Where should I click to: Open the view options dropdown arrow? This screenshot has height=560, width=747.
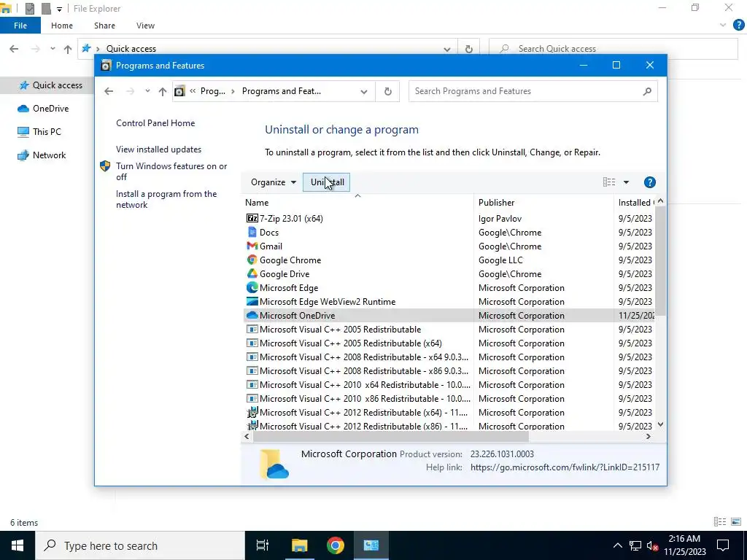click(626, 182)
